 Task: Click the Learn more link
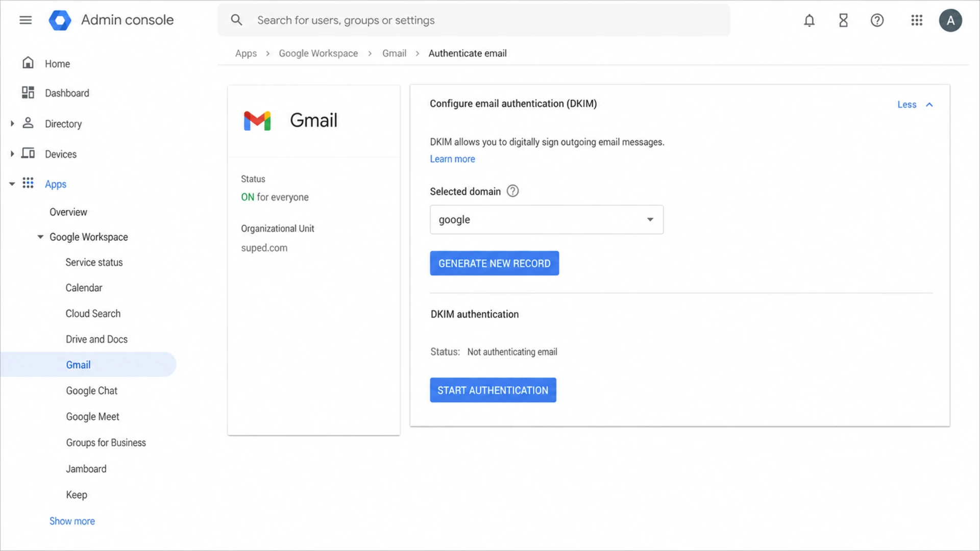[452, 159]
